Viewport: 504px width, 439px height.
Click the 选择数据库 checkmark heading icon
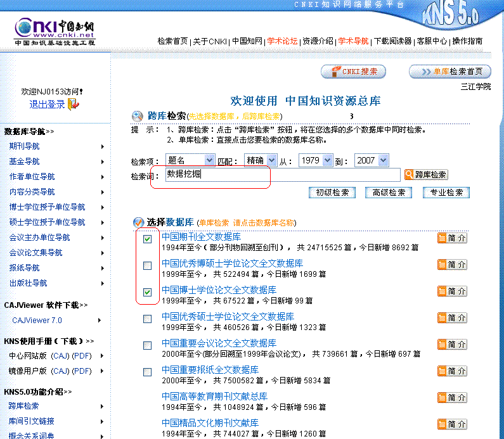pyautogui.click(x=138, y=222)
